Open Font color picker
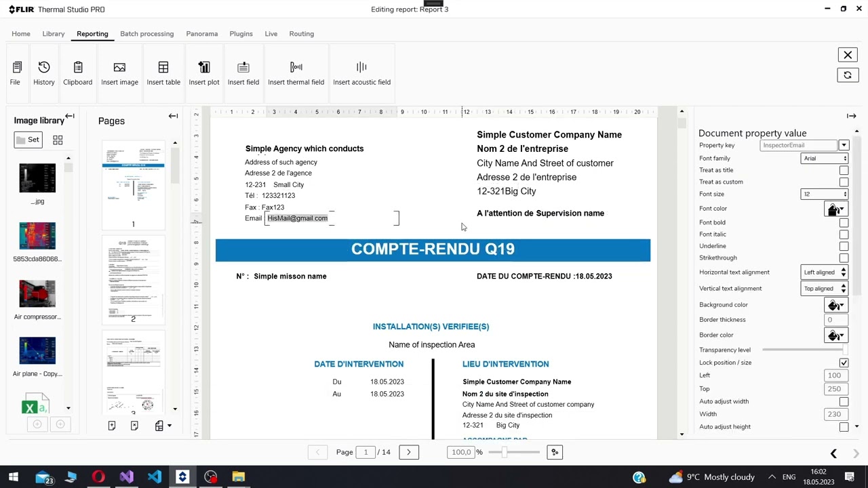 tap(835, 209)
